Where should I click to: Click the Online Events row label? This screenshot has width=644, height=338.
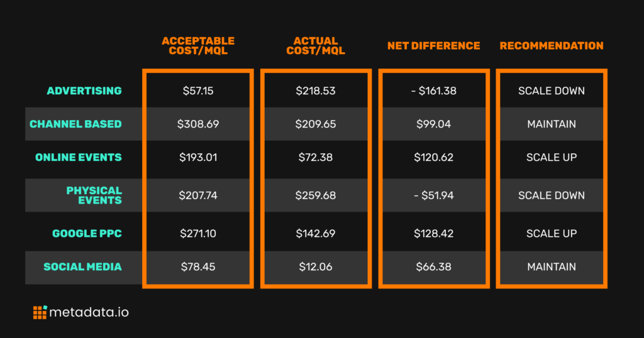click(79, 157)
